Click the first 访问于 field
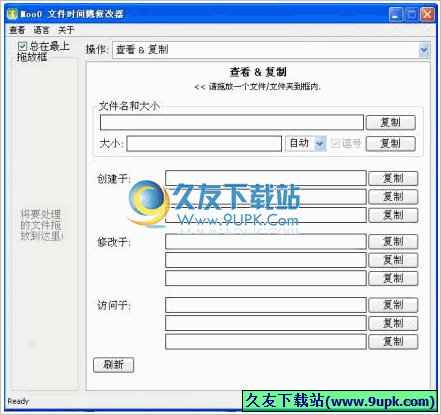Viewport: 441px width, 415px height. tap(266, 305)
